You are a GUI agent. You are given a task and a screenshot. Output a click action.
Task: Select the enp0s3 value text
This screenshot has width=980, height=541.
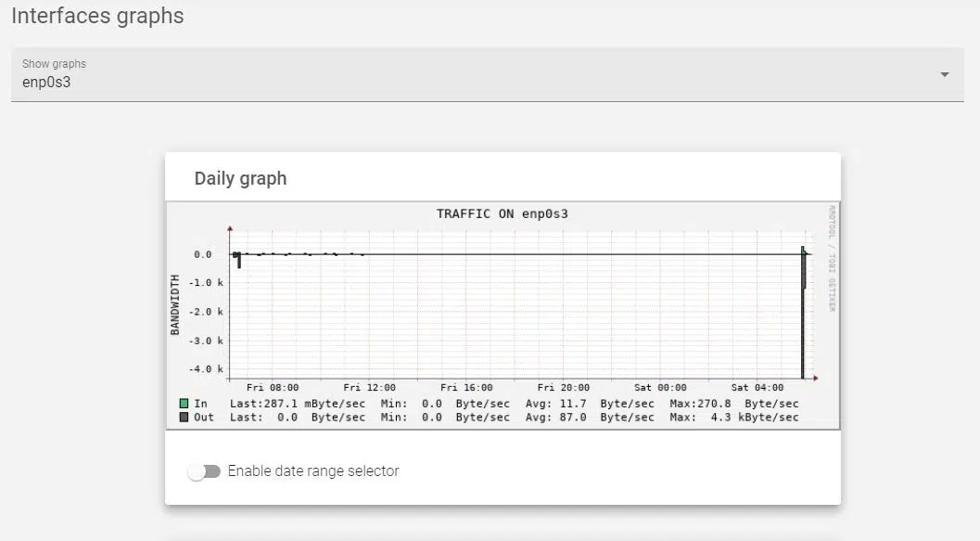coord(46,83)
